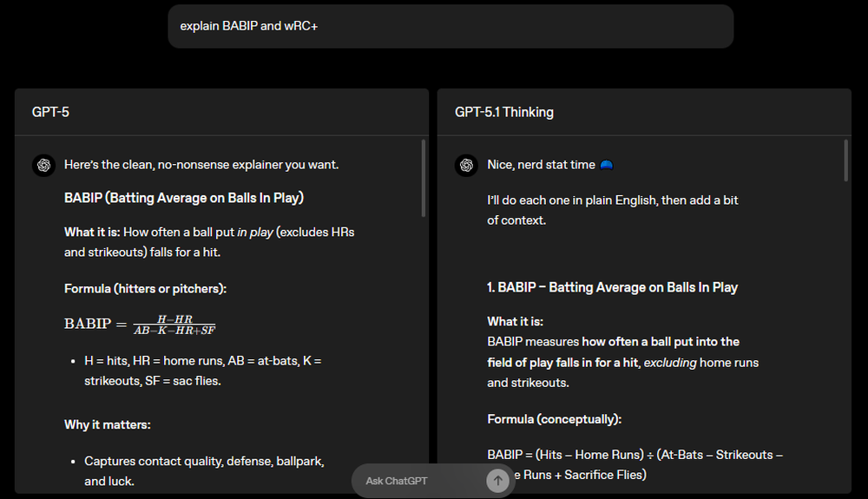Click the blue cap emoji after 'Nice, nerd stat time'
The image size is (868, 499).
(x=606, y=165)
